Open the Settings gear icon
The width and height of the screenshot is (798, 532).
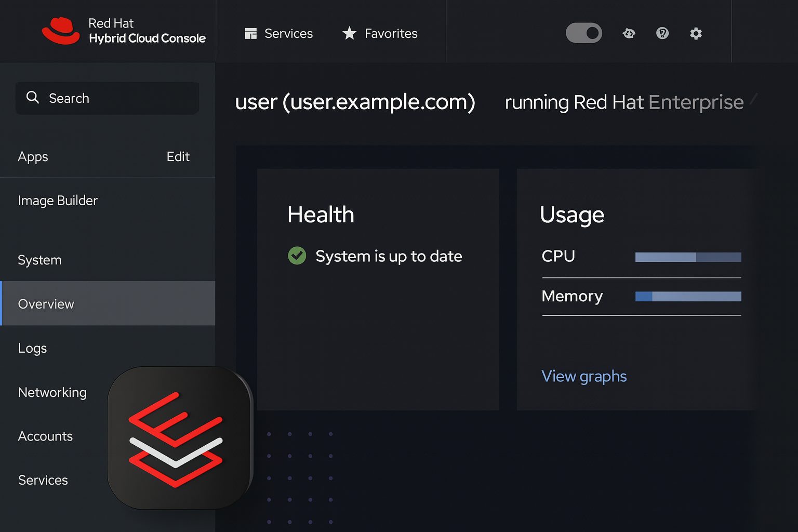pyautogui.click(x=696, y=33)
